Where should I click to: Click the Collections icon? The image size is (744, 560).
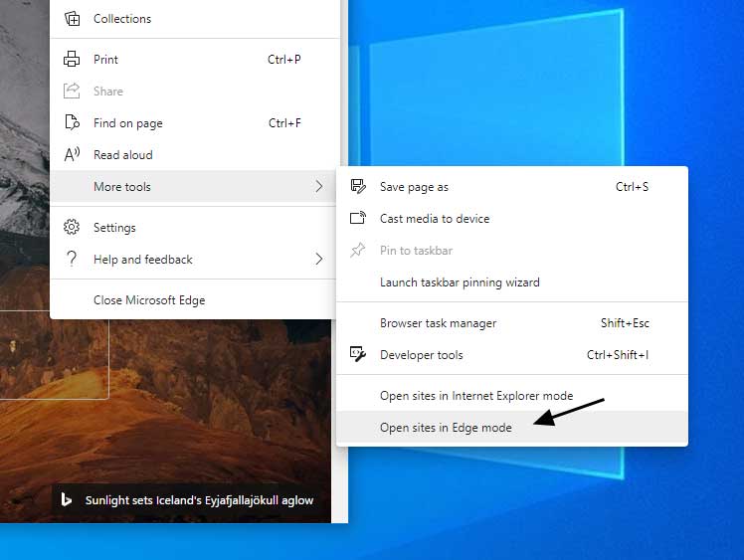coord(73,19)
